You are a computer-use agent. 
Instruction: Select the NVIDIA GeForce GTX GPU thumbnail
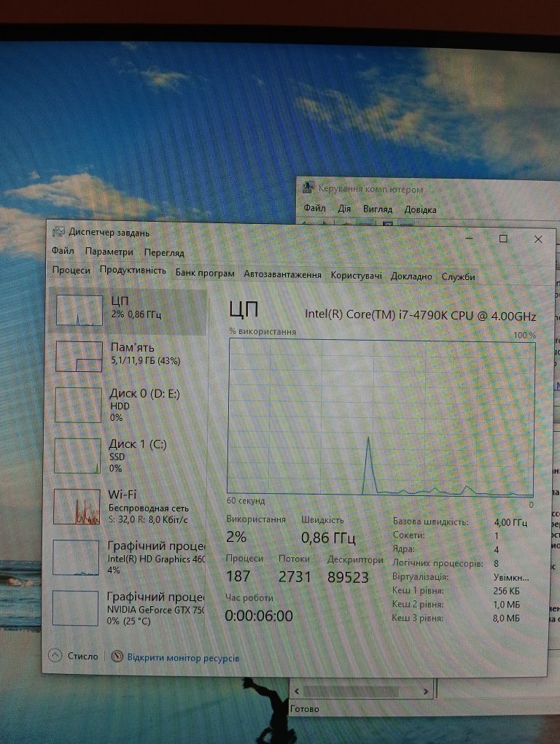[x=75, y=608]
